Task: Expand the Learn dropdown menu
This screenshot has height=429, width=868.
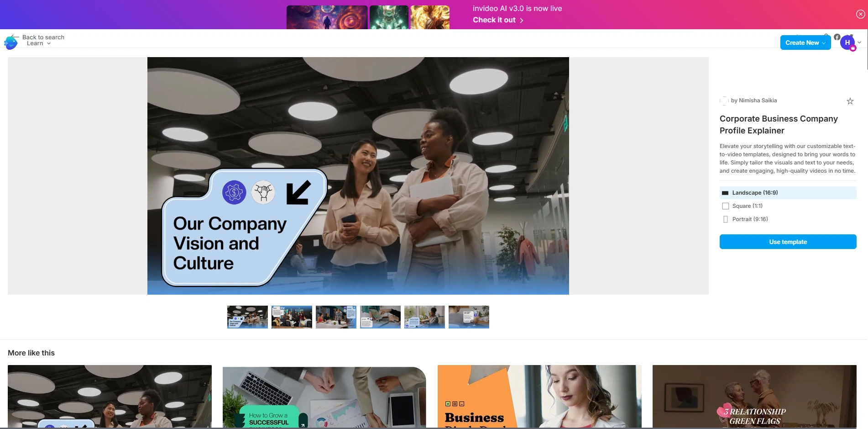Action: [x=38, y=43]
